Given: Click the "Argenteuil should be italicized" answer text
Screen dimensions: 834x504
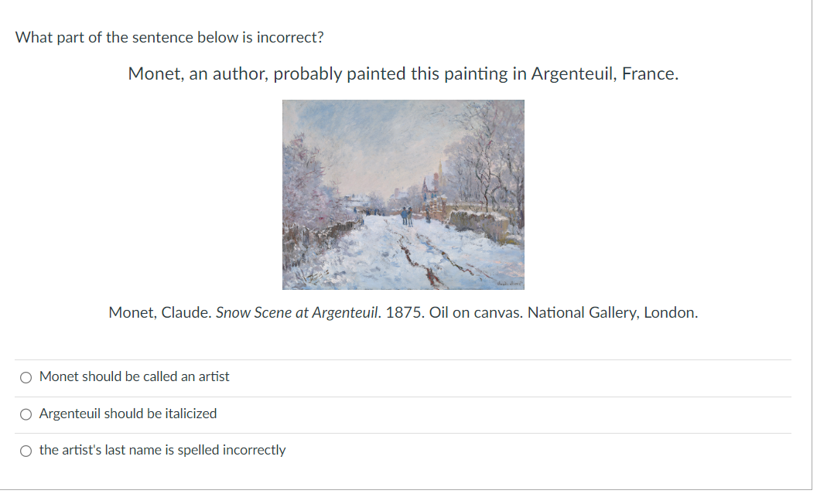Looking at the screenshot, I should (x=128, y=413).
